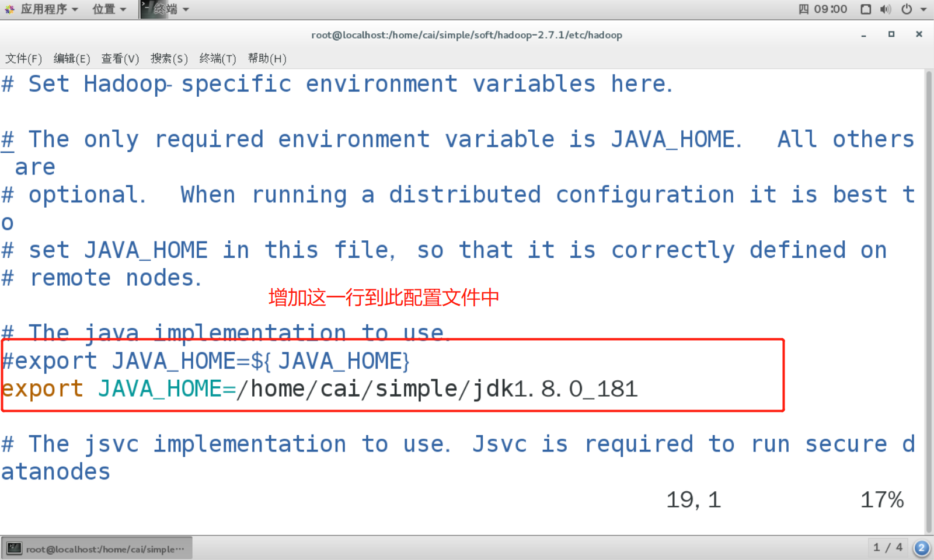
Task: Click the 终端 terminal app menu
Action: tap(166, 9)
